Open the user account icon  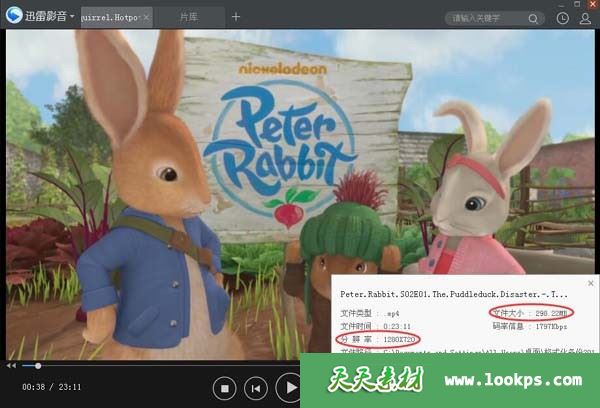pyautogui.click(x=585, y=17)
